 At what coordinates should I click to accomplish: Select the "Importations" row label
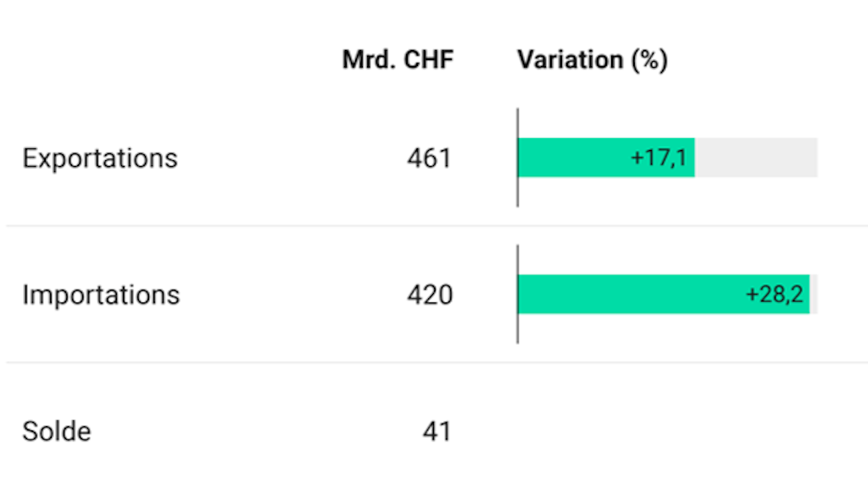101,295
